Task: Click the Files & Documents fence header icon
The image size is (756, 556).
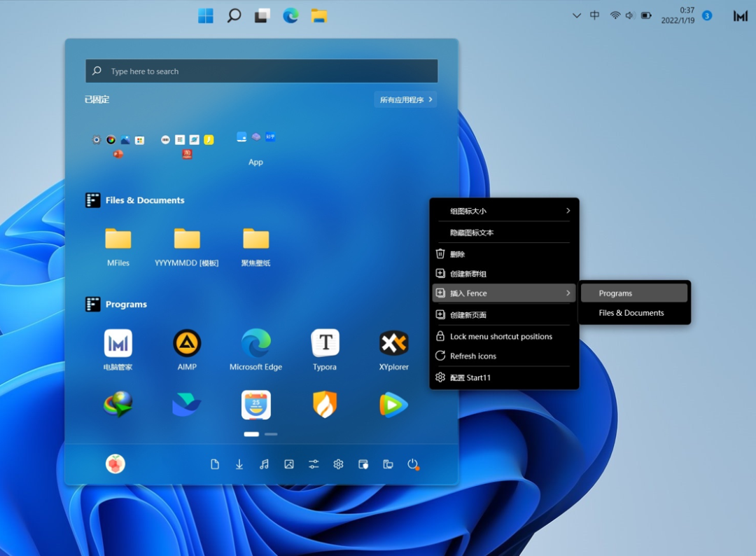Action: point(92,200)
